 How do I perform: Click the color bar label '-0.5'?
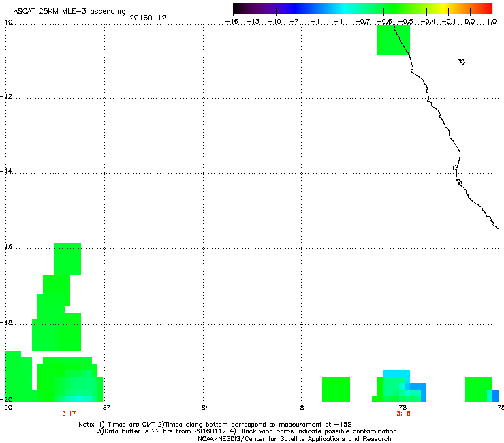pyautogui.click(x=406, y=22)
